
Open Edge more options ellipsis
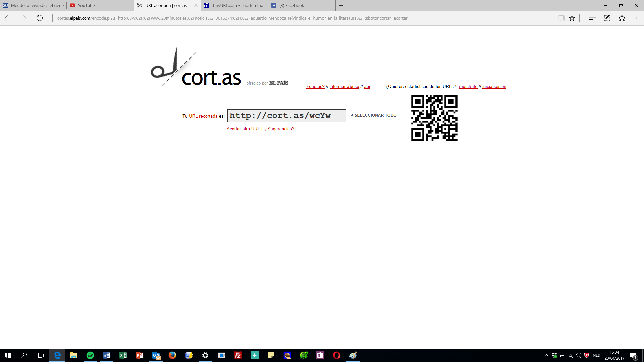(x=637, y=18)
